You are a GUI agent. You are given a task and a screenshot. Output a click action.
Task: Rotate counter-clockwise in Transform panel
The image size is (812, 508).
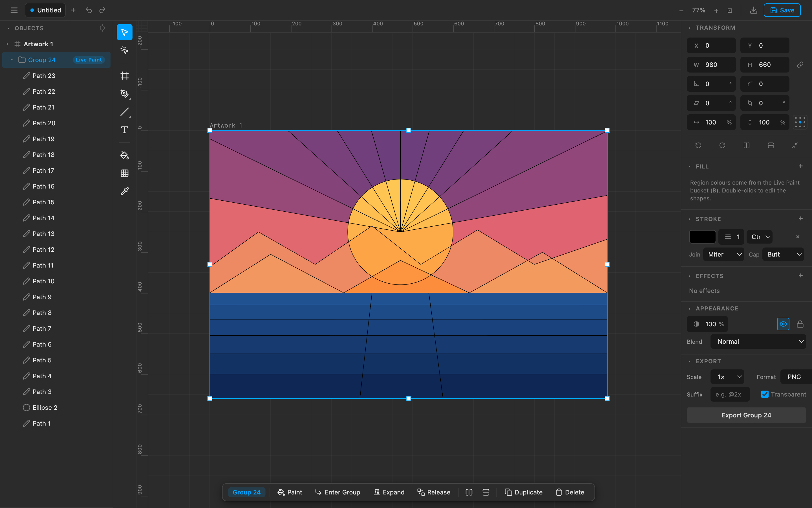point(698,145)
